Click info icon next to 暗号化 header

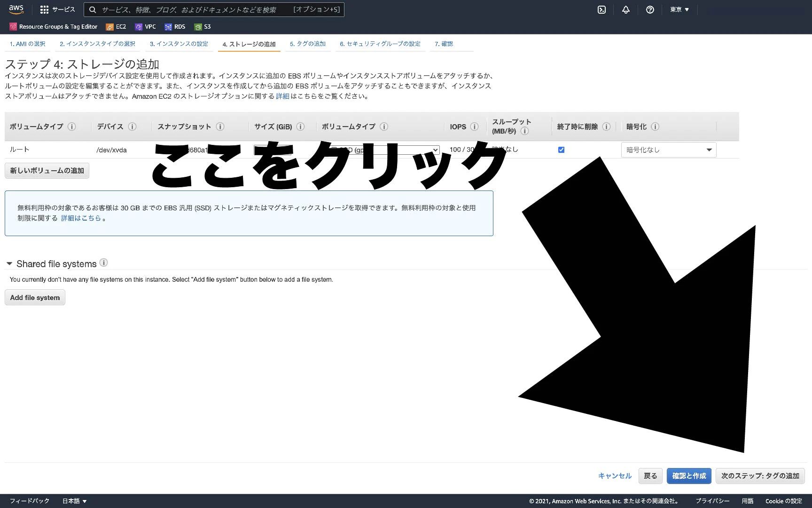(655, 127)
